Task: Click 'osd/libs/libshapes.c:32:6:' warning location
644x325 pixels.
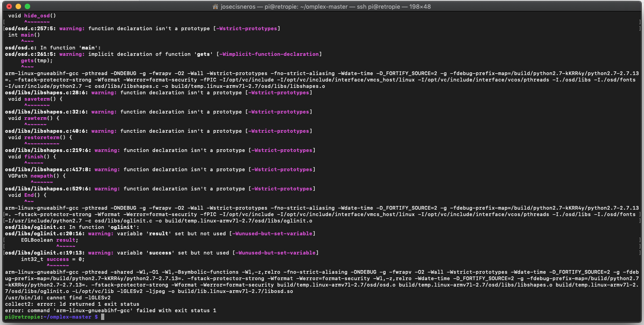Action: tap(47, 112)
